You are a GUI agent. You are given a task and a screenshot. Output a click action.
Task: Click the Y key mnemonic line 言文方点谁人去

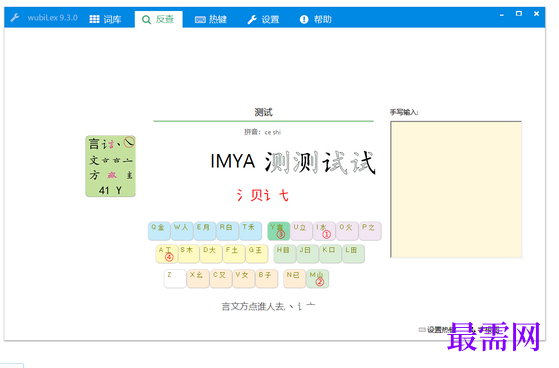coord(268,306)
